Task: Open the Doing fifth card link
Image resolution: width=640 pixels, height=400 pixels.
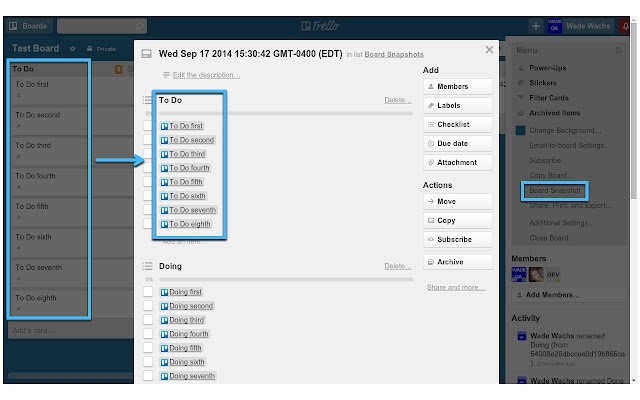Action: coord(185,348)
